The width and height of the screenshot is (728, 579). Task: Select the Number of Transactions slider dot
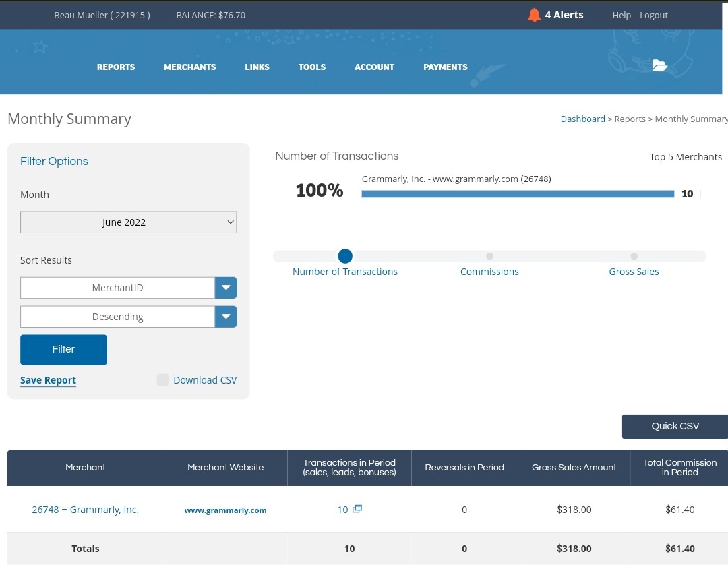click(x=345, y=256)
